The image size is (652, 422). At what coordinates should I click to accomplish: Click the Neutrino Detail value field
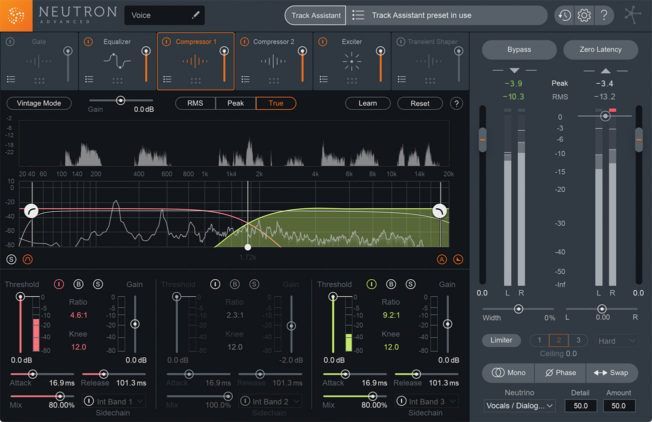[580, 406]
